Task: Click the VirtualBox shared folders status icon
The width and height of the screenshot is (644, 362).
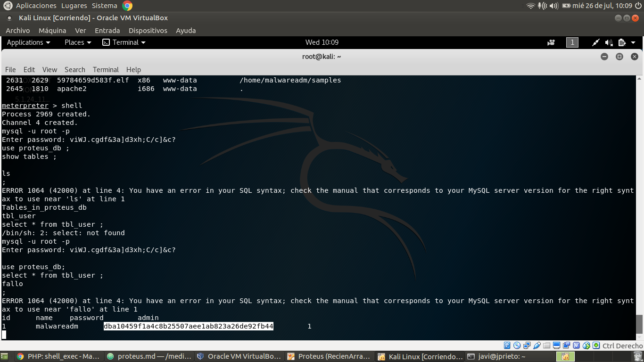Action: 547,346
